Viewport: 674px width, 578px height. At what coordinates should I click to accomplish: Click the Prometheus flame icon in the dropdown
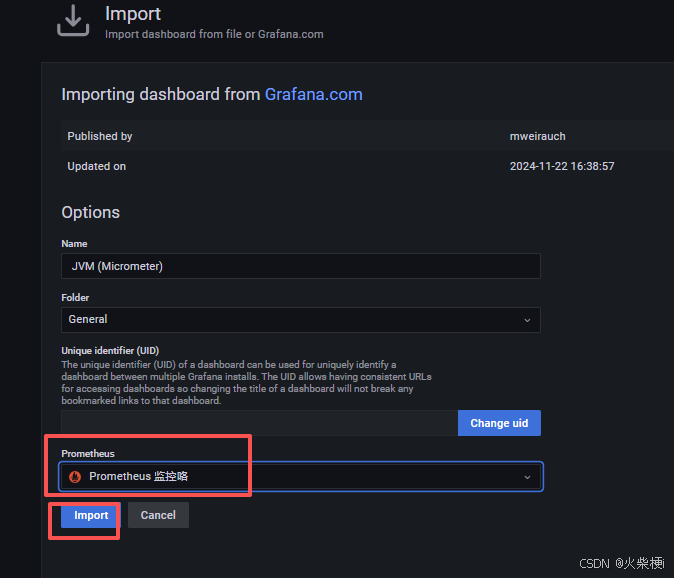click(x=75, y=476)
